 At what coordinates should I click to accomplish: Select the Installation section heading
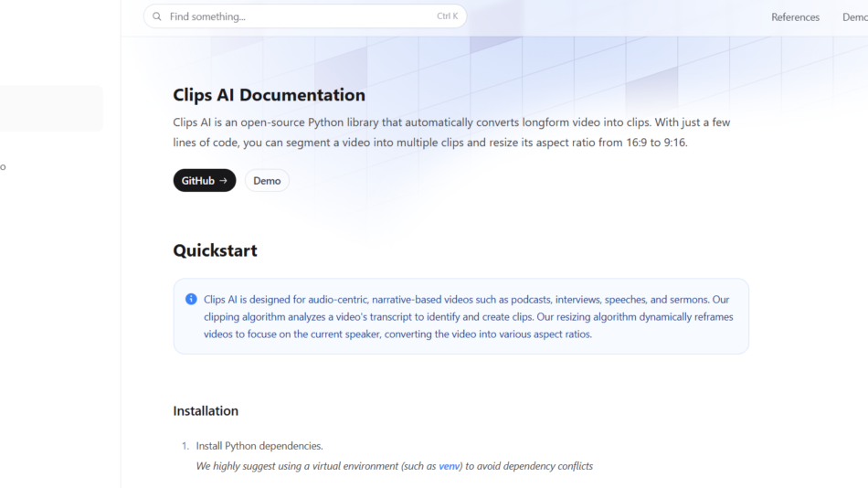206,411
